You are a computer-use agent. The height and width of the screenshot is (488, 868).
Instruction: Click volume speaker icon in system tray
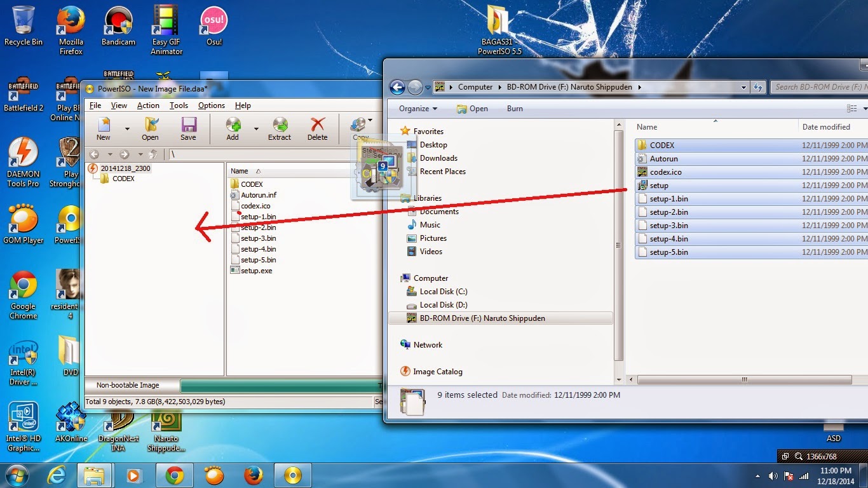click(x=773, y=476)
